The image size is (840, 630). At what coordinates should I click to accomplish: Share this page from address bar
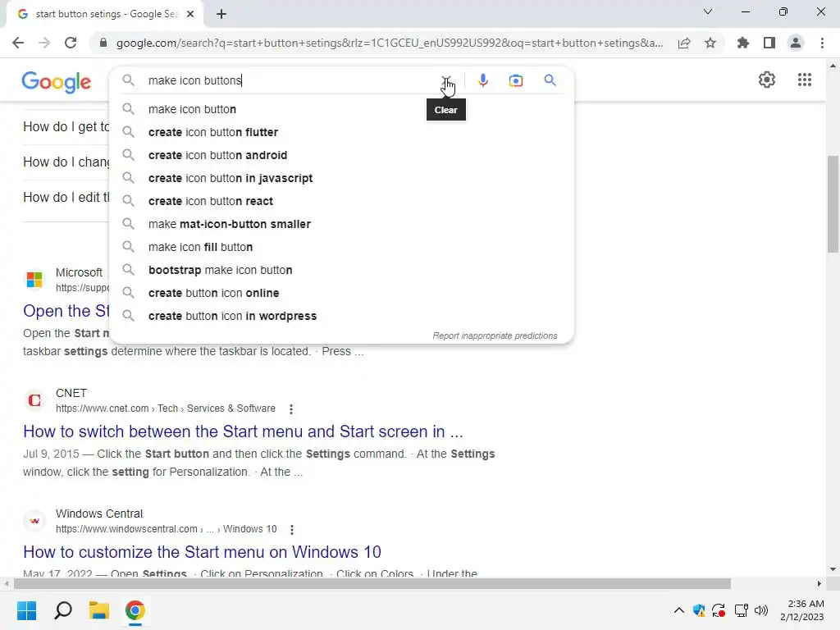pos(683,43)
